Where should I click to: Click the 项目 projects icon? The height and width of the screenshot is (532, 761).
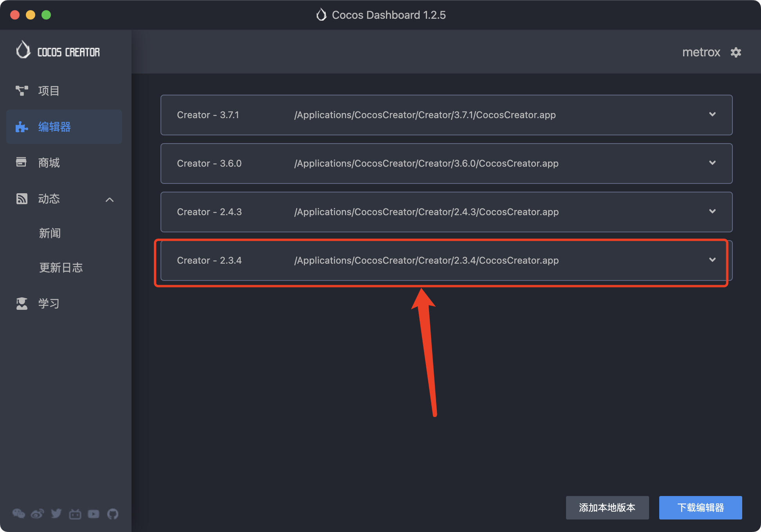(22, 91)
